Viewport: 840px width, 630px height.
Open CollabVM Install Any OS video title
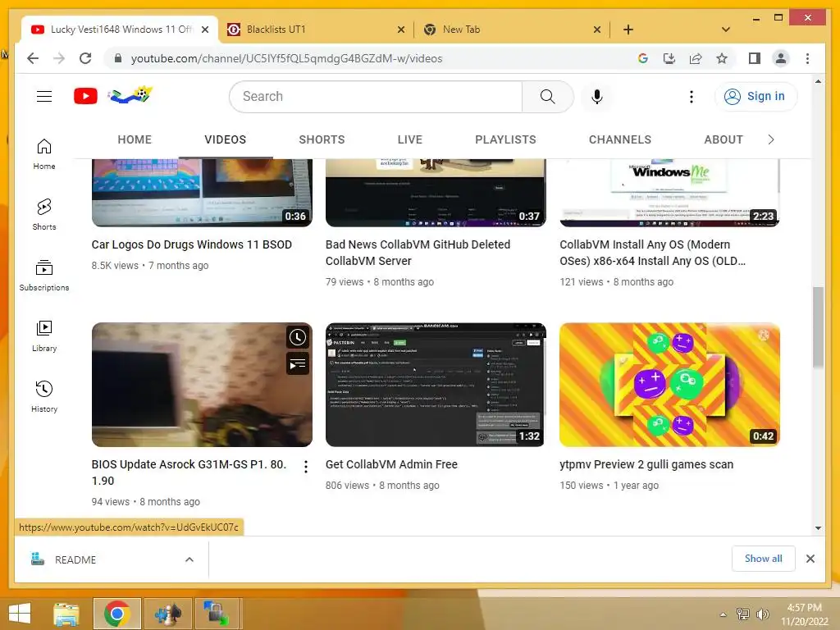tap(652, 253)
